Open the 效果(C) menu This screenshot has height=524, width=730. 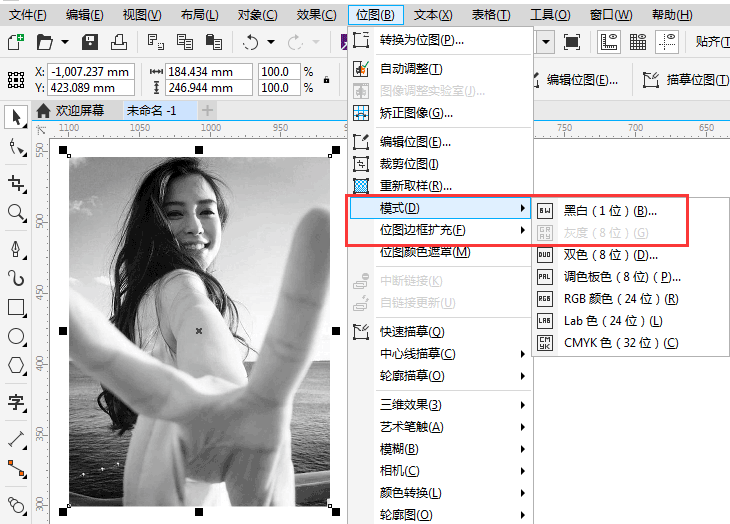316,15
